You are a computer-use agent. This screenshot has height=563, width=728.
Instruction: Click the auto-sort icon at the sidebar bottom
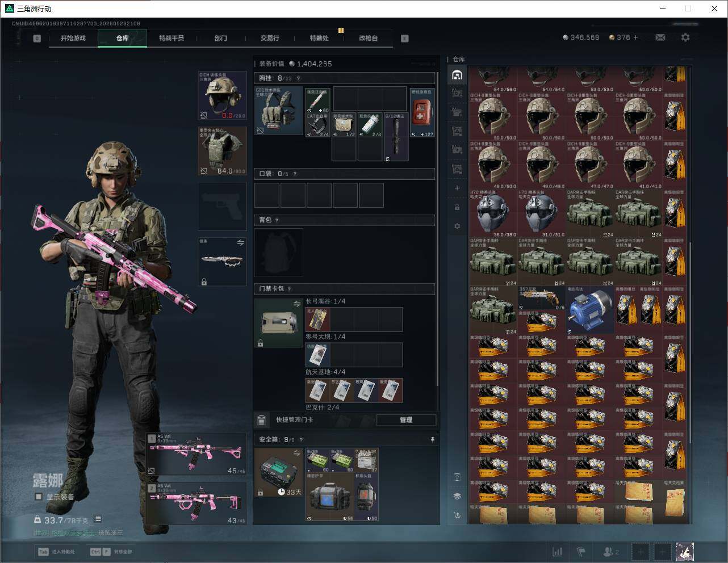(x=457, y=515)
